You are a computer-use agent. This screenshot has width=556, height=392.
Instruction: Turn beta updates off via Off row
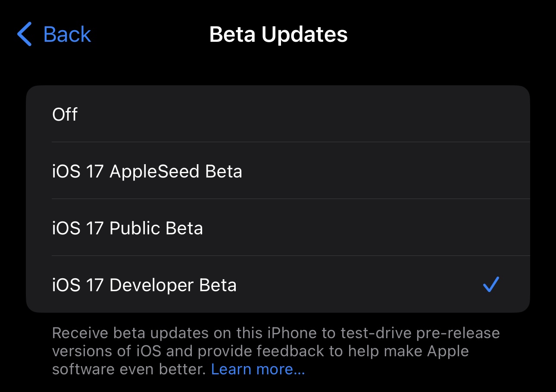click(65, 114)
